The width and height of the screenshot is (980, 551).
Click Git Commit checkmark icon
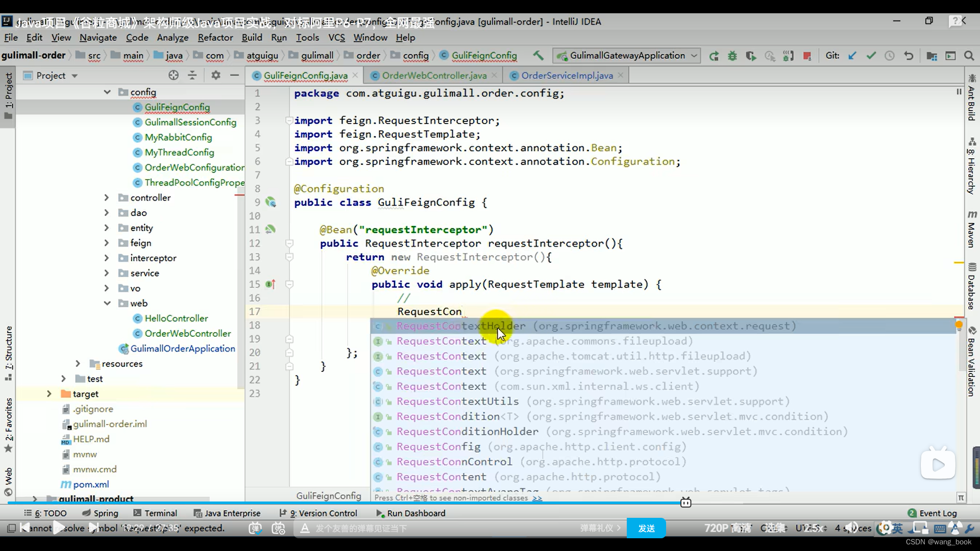pos(871,56)
